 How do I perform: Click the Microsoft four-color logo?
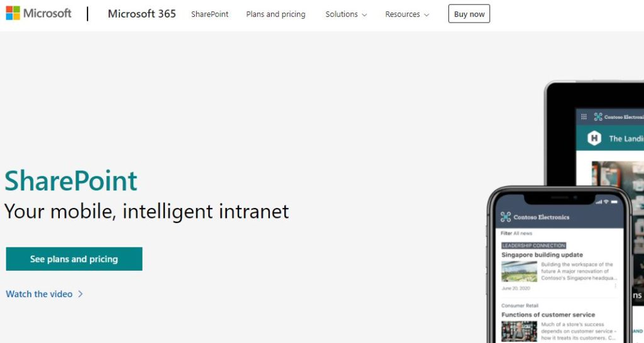pyautogui.click(x=13, y=13)
